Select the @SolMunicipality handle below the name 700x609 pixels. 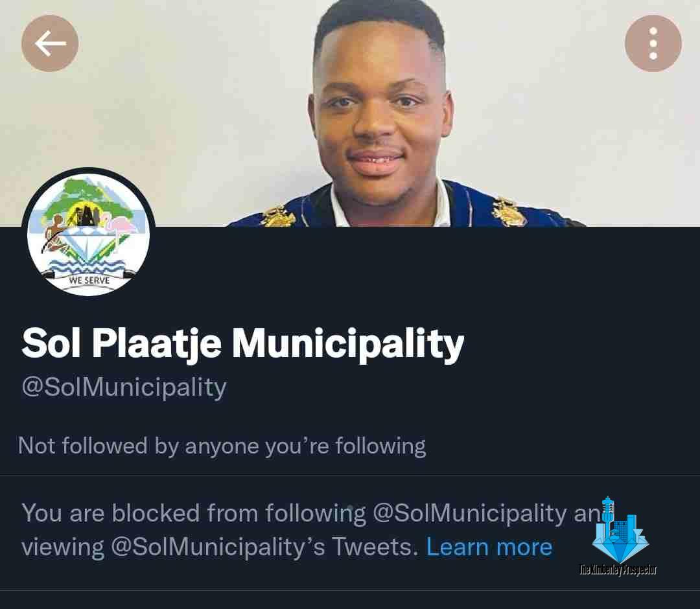(124, 387)
